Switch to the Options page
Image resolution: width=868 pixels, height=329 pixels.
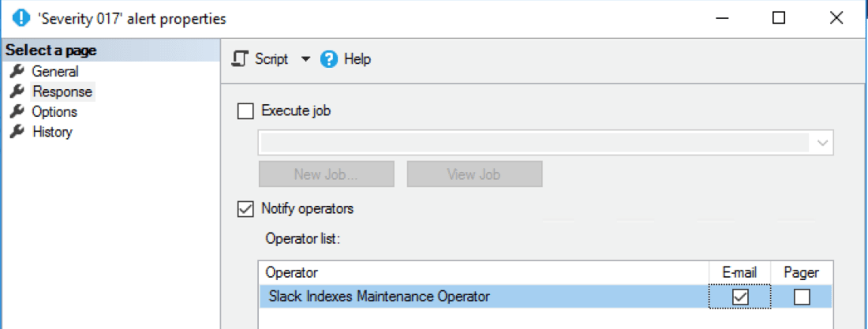(54, 111)
